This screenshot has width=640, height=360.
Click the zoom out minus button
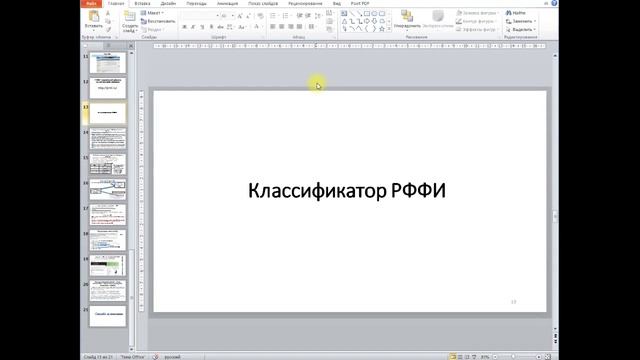495,357
